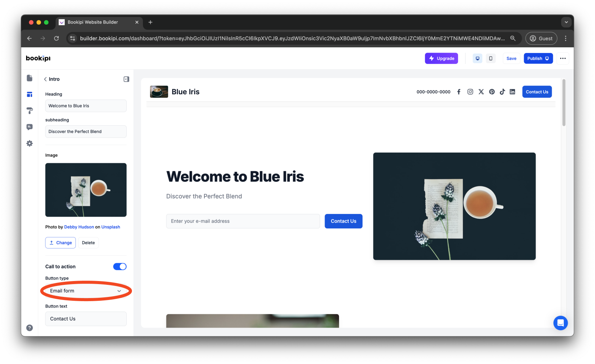Click Contact Us button in site header

click(537, 92)
